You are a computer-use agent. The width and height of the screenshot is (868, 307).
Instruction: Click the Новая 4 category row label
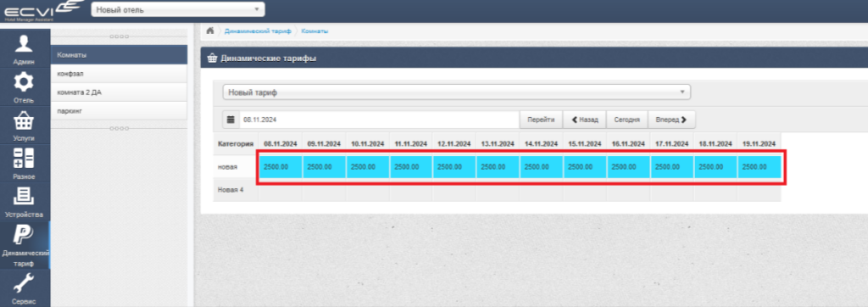[x=231, y=190]
